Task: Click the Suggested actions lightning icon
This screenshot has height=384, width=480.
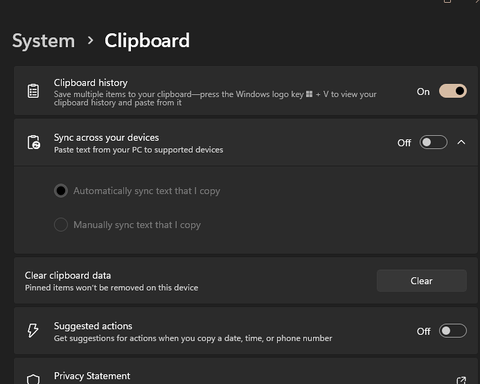Action: click(33, 330)
